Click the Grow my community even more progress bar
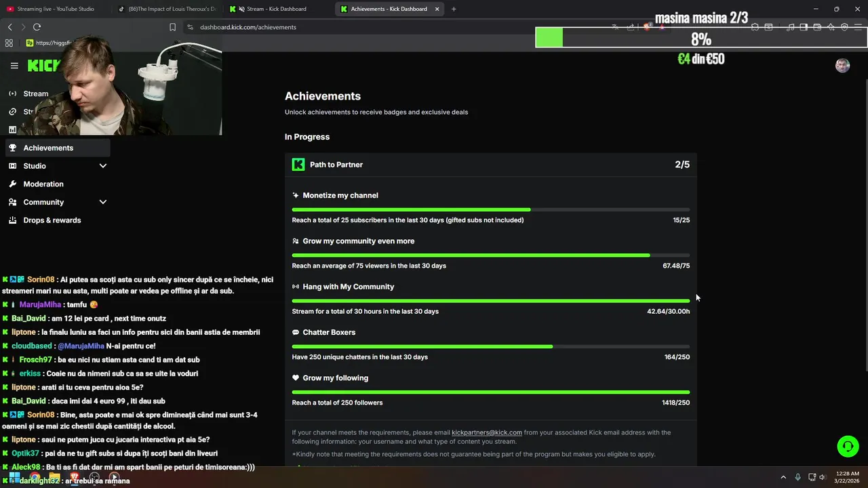868x488 pixels. point(491,256)
